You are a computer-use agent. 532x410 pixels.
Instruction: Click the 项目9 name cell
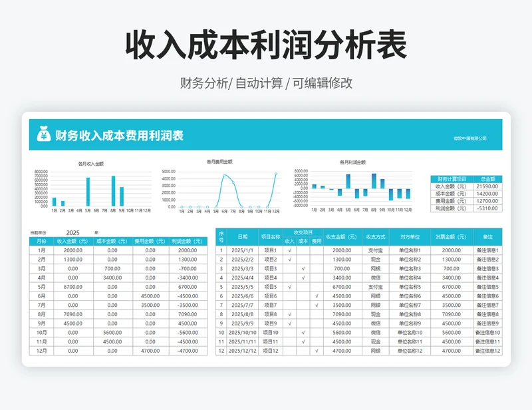(x=271, y=323)
